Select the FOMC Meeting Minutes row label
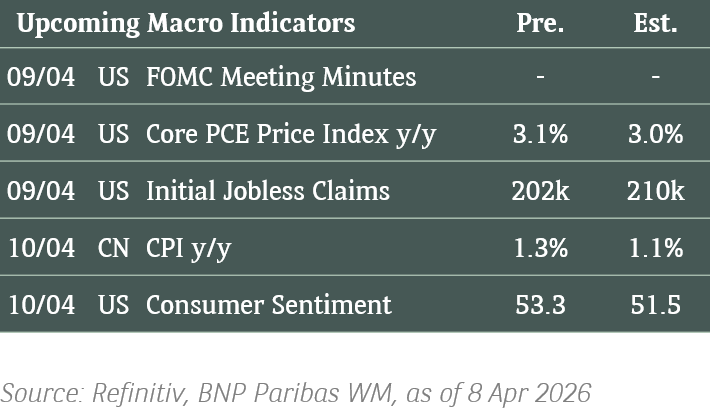 click(281, 76)
